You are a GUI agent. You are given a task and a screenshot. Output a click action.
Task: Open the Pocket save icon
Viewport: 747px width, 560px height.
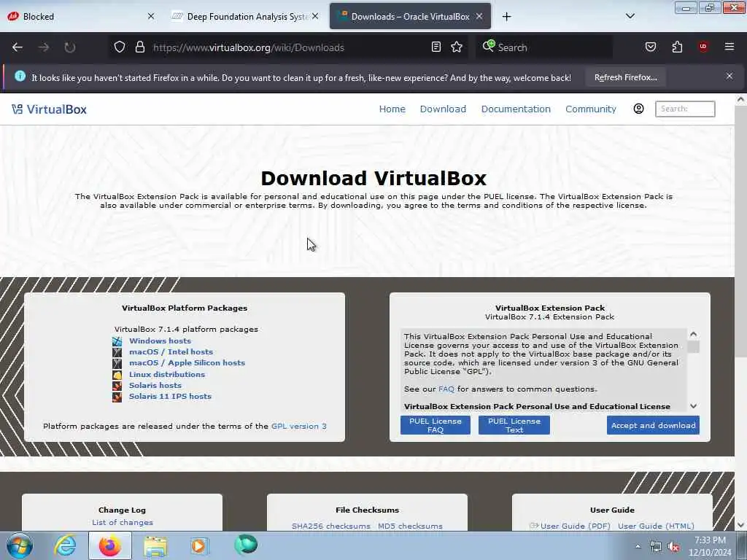coord(650,47)
